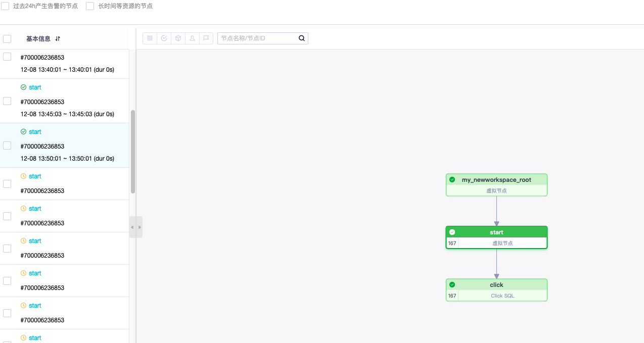
Task: Click the left list vertical scrollbar thumb
Action: pos(133,152)
